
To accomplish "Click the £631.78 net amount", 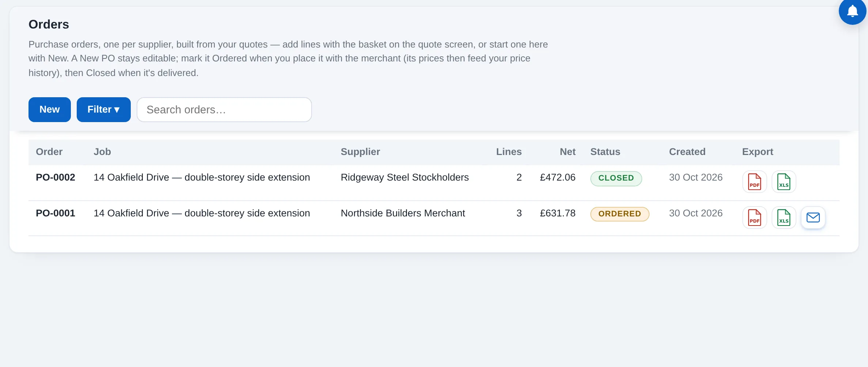I will pyautogui.click(x=557, y=213).
